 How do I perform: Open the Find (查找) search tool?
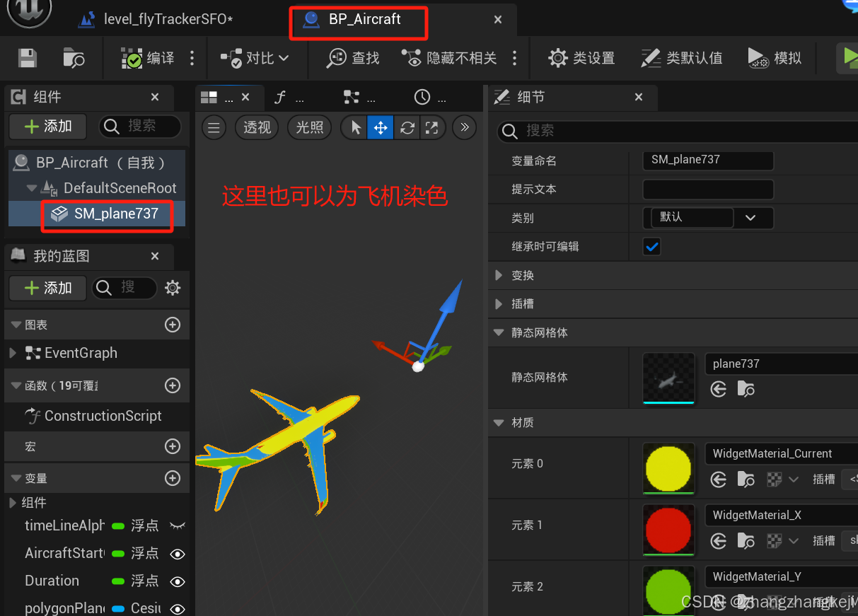[352, 57]
